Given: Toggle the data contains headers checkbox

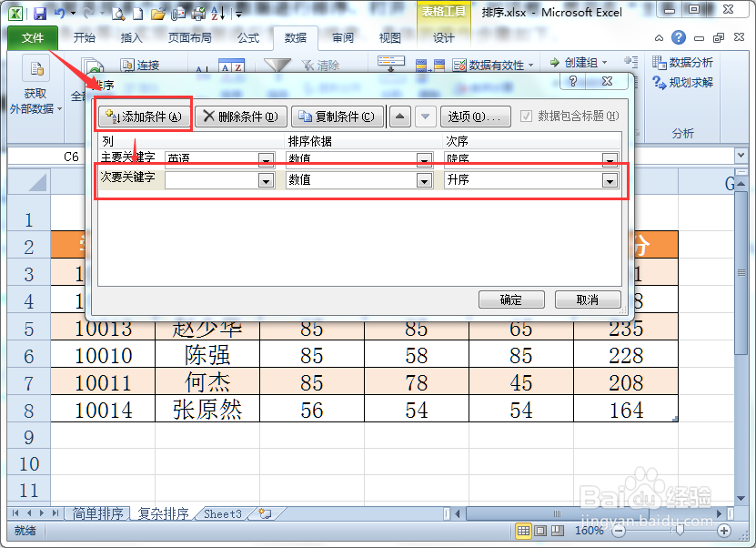Looking at the screenshot, I should click(526, 116).
